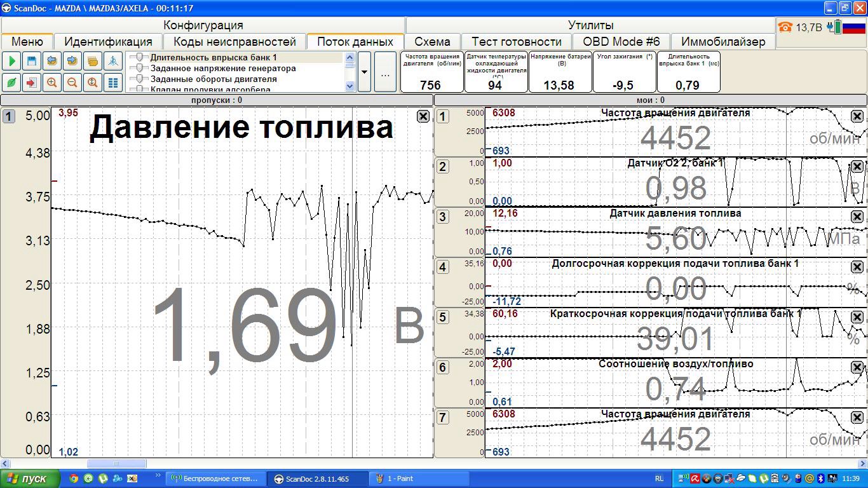
Task: Select number badge 6 on air/fuel ratio graph
Action: (x=443, y=367)
